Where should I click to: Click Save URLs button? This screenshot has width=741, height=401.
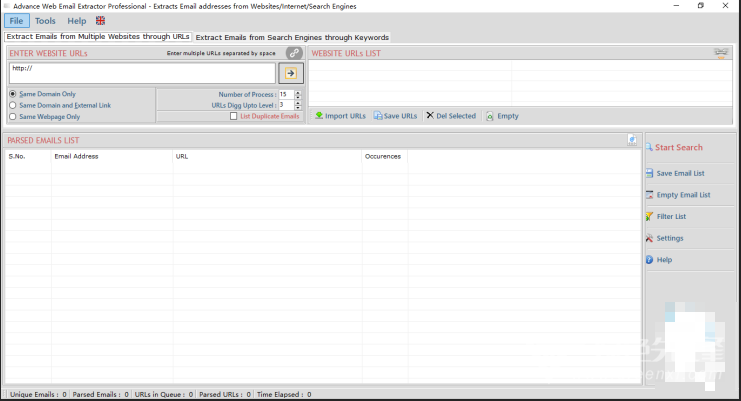coord(396,116)
